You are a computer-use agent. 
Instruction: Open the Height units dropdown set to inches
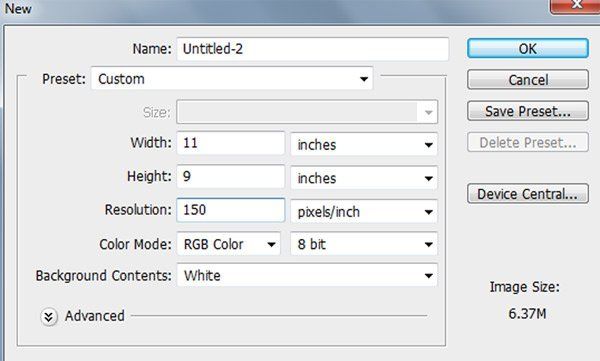(x=364, y=178)
